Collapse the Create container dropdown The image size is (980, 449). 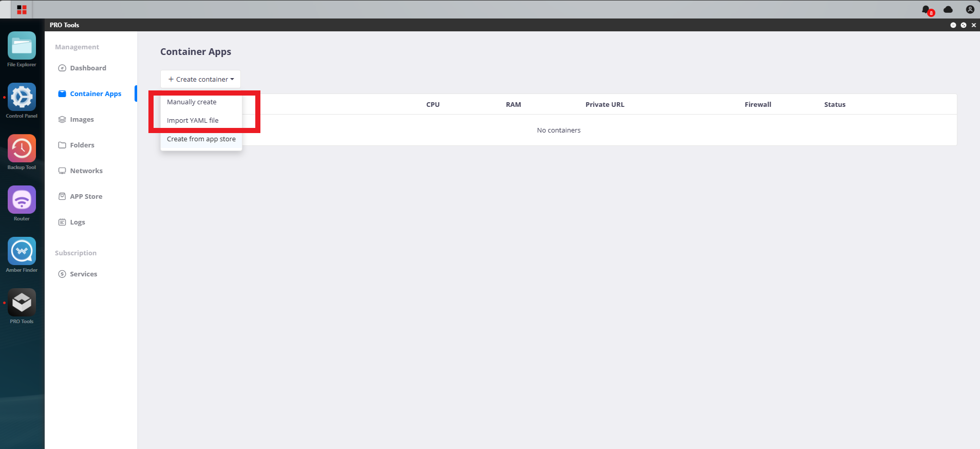tap(201, 79)
